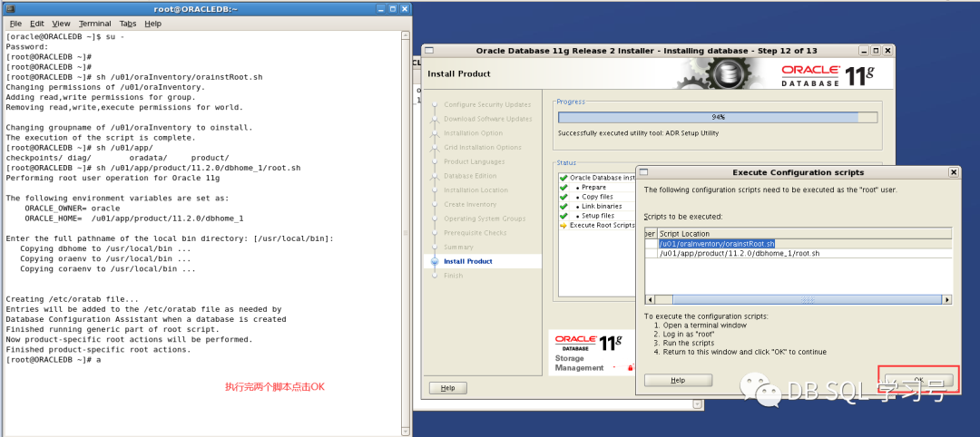The height and width of the screenshot is (437, 980).
Task: Open the terminal Help menu
Action: 152,24
